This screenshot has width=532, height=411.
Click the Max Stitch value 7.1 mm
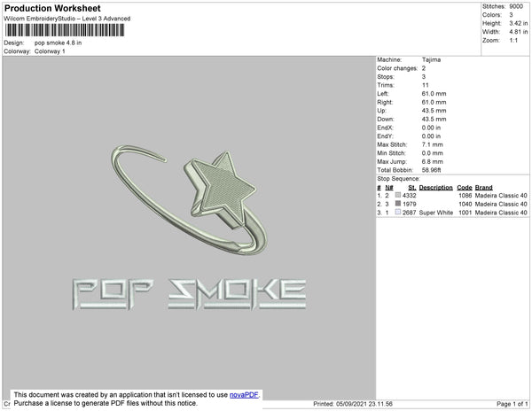pos(433,144)
